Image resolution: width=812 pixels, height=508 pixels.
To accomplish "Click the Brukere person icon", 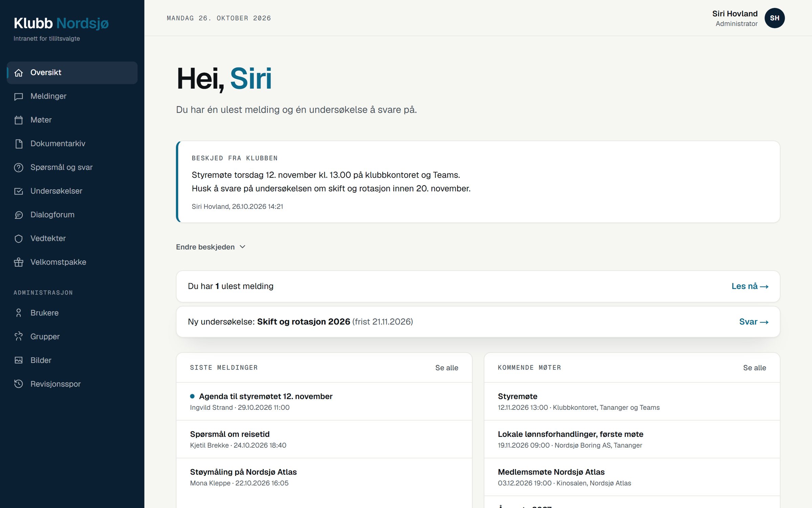I will (x=19, y=313).
